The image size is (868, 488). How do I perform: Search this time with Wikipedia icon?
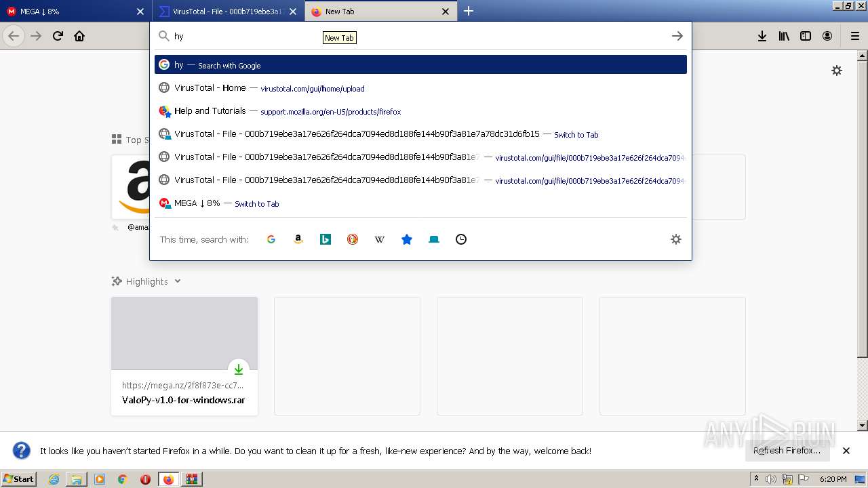pyautogui.click(x=380, y=239)
